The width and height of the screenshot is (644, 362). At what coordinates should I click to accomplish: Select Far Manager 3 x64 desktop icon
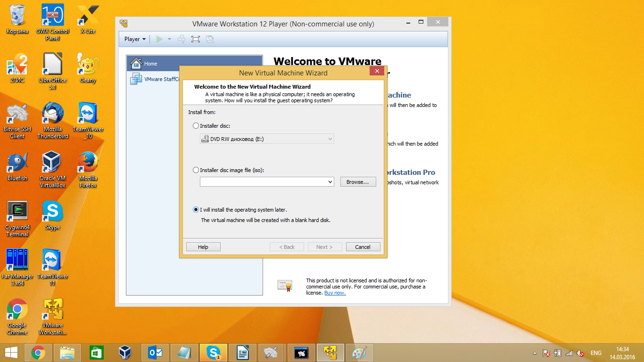click(x=17, y=267)
